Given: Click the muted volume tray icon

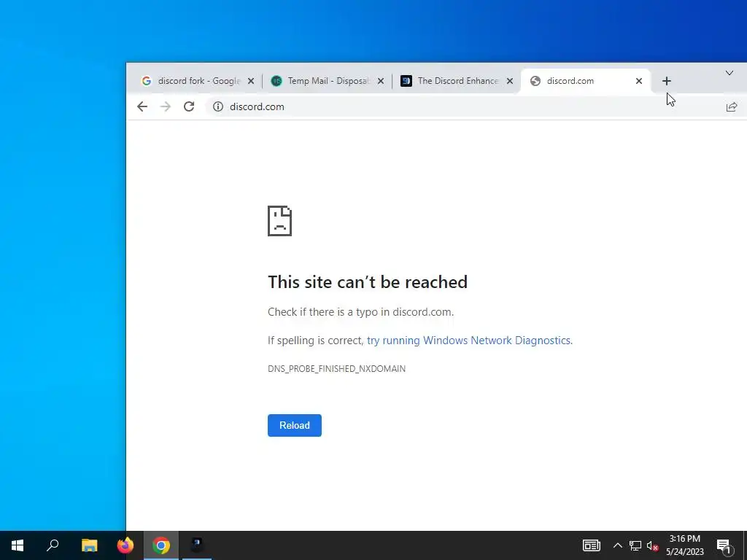Looking at the screenshot, I should tap(653, 545).
